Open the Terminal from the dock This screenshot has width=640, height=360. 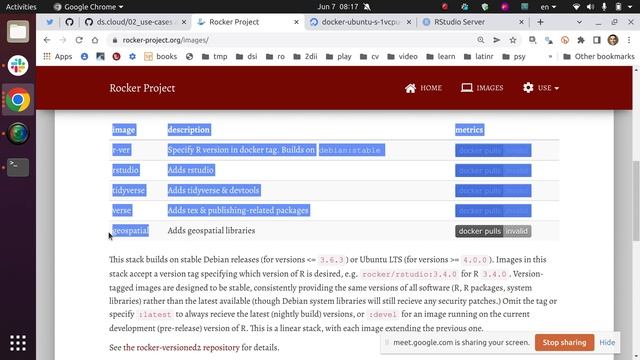point(18,167)
